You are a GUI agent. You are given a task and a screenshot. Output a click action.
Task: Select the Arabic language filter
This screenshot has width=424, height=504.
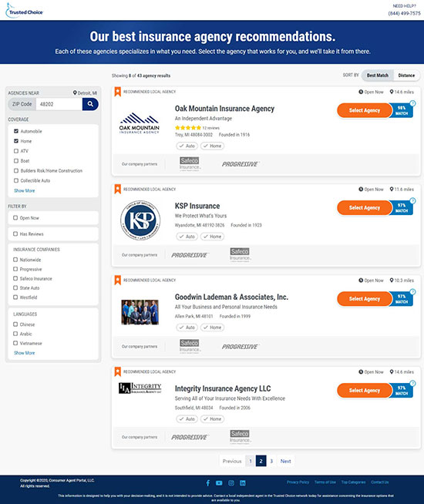15,334
